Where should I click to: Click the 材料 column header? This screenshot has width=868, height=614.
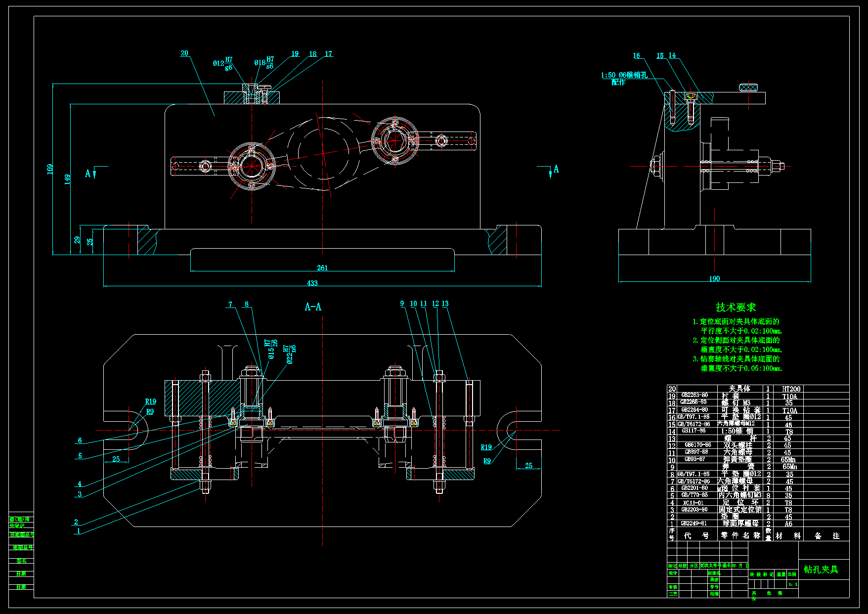[788, 535]
